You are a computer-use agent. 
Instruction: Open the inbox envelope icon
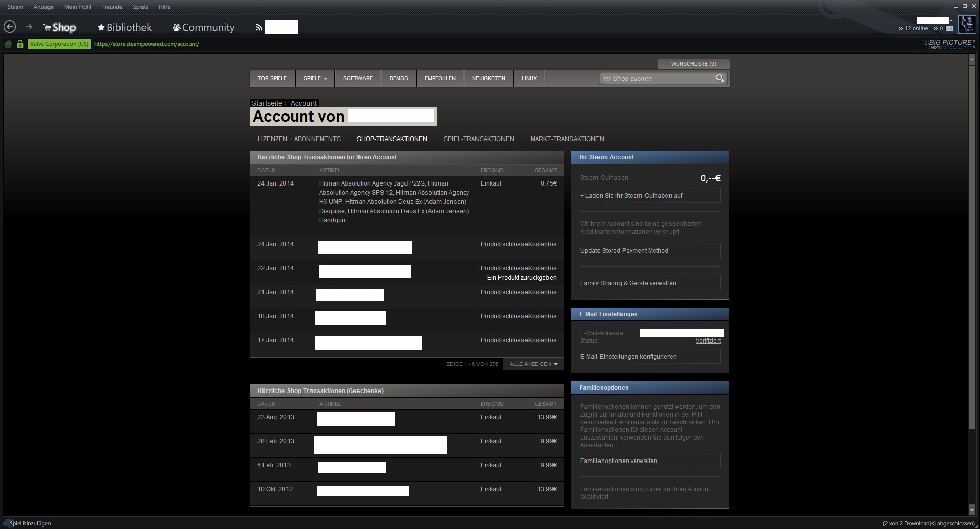coord(949,29)
